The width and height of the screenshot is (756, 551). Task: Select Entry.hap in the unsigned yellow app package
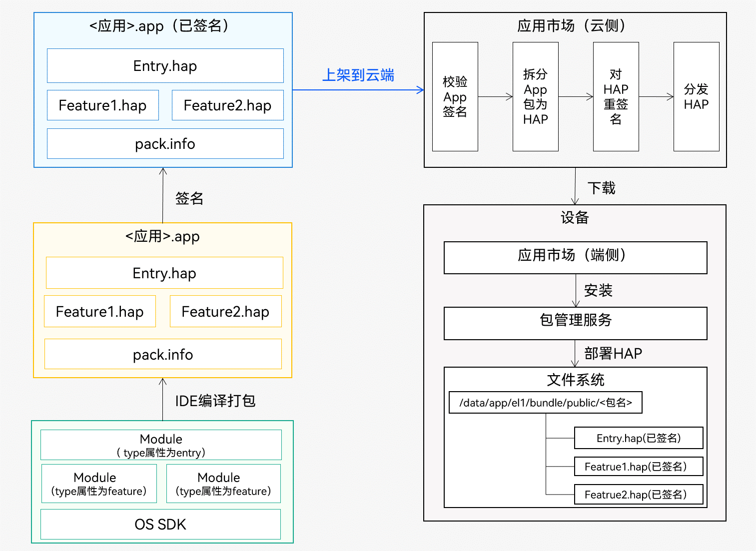[x=164, y=273]
